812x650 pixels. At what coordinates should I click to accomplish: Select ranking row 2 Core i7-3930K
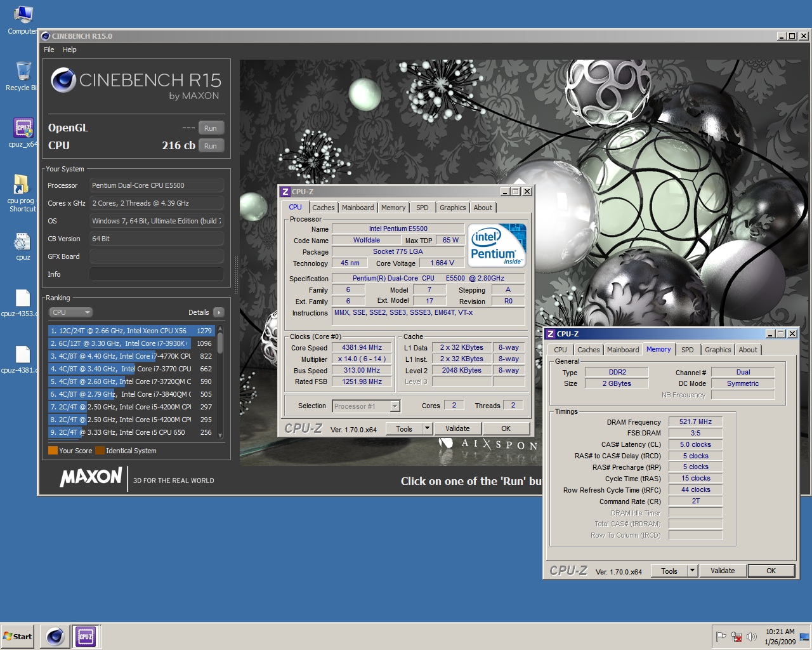click(131, 343)
